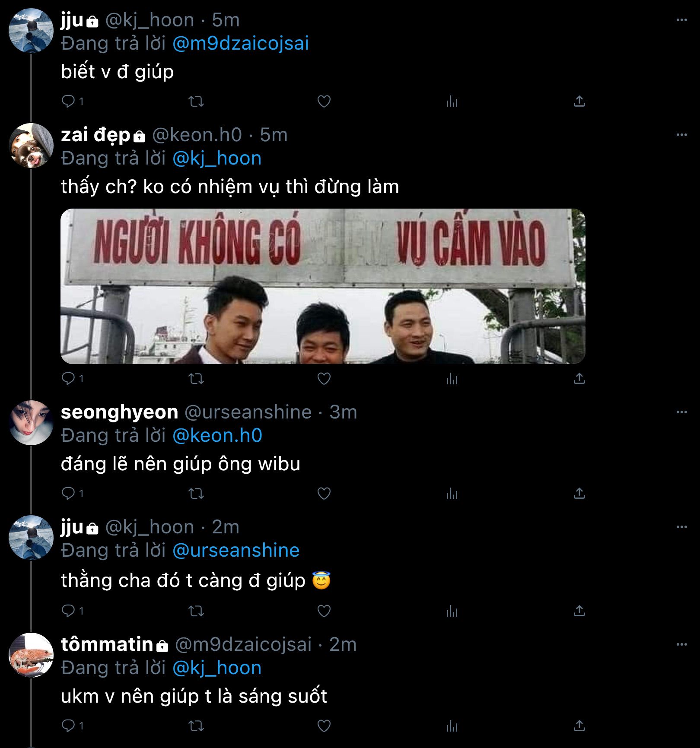Like seonghyeon's tweet "đáng lẽ nên giúp"
700x748 pixels.
pos(324,494)
